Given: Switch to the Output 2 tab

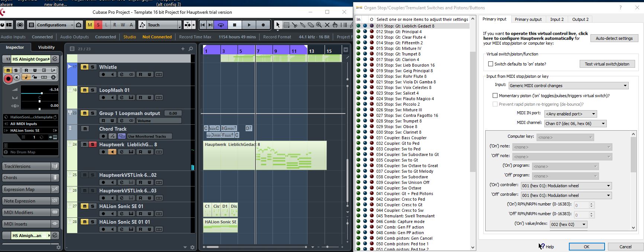Looking at the screenshot, I should coord(580,19).
